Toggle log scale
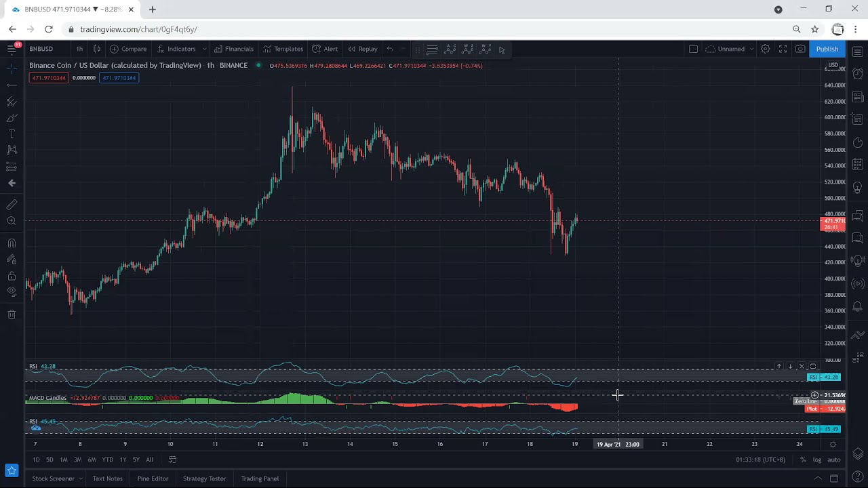This screenshot has height=488, width=868. [x=817, y=460]
